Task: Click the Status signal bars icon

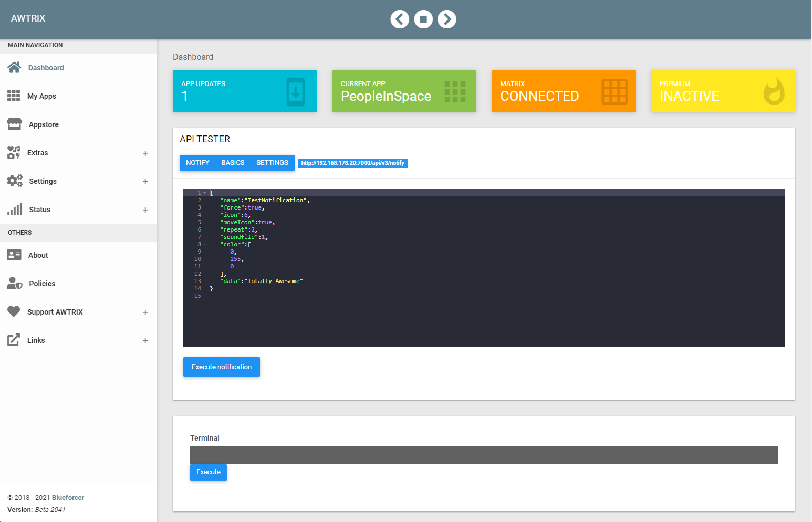Action: coord(15,210)
